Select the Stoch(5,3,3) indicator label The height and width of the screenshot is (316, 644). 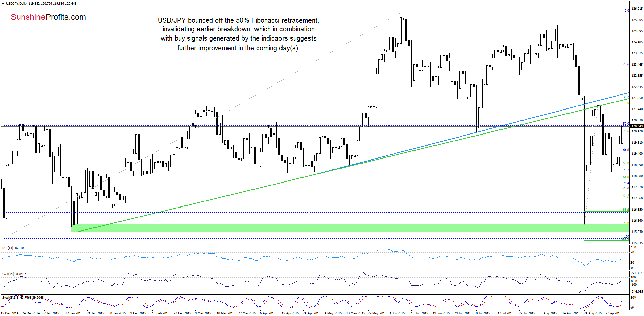pyautogui.click(x=23, y=298)
